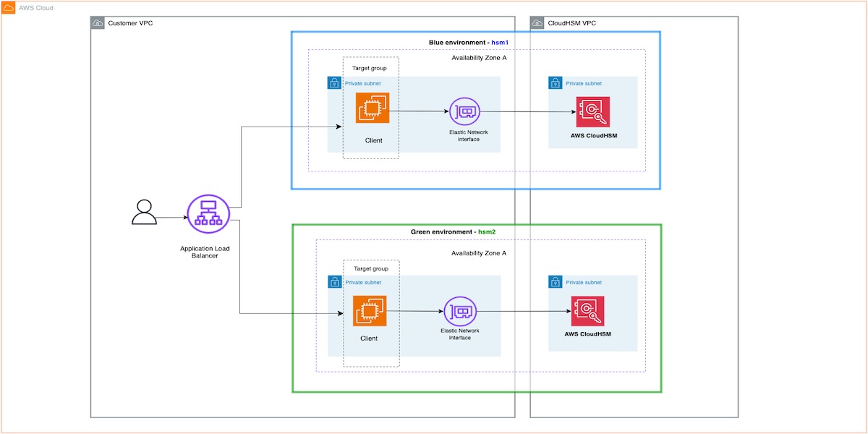
Task: Click the AWS Cloud logo at top left
Action: pyautogui.click(x=10, y=8)
